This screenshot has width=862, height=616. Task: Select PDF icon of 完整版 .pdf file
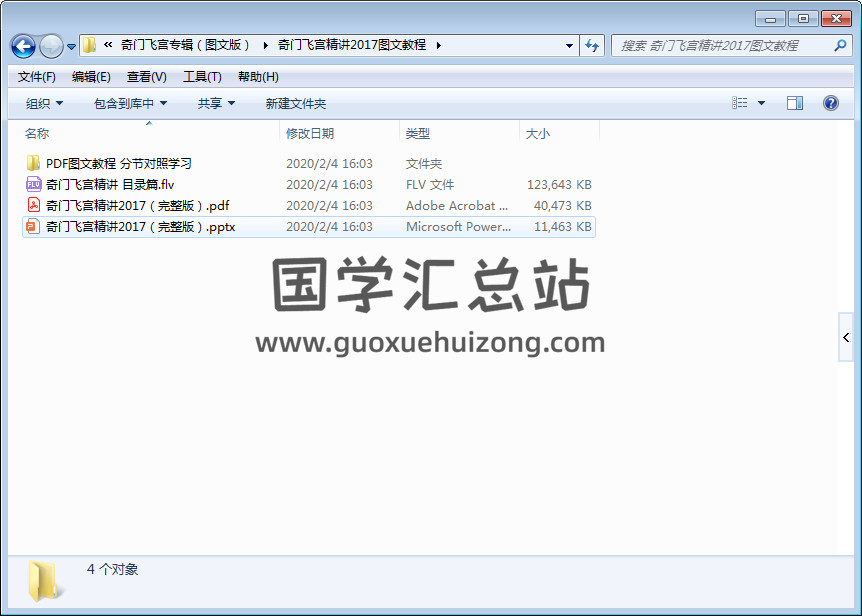tap(34, 205)
